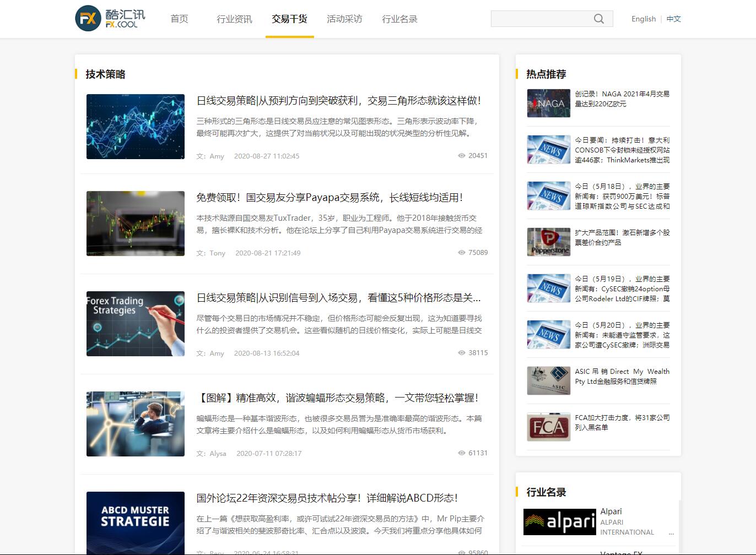Screen dimensions: 756x555
Task: Open the 三角形态 daily trading strategy article
Action: pos(338,101)
